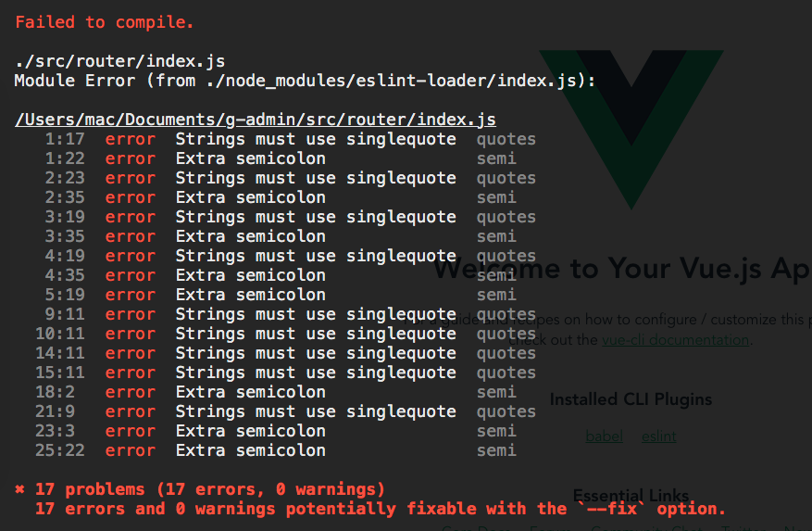Click error row 2:23 Strings must use singlequote
812x531 pixels.
coord(290,178)
